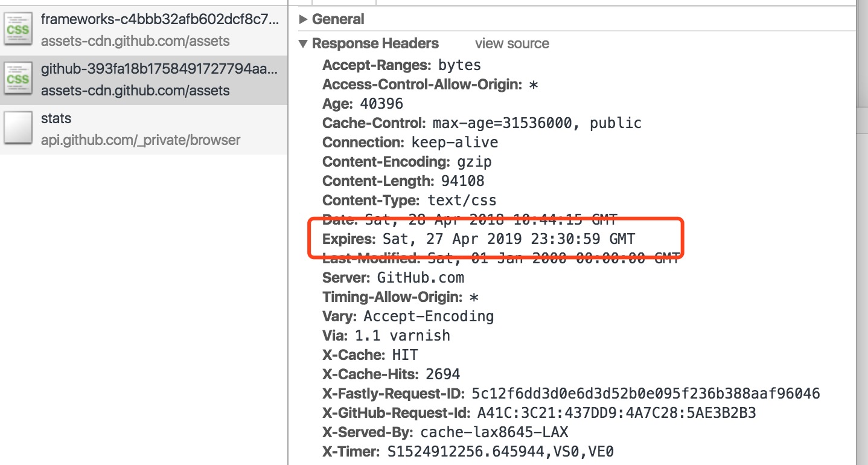Click the view source link

coord(512,43)
